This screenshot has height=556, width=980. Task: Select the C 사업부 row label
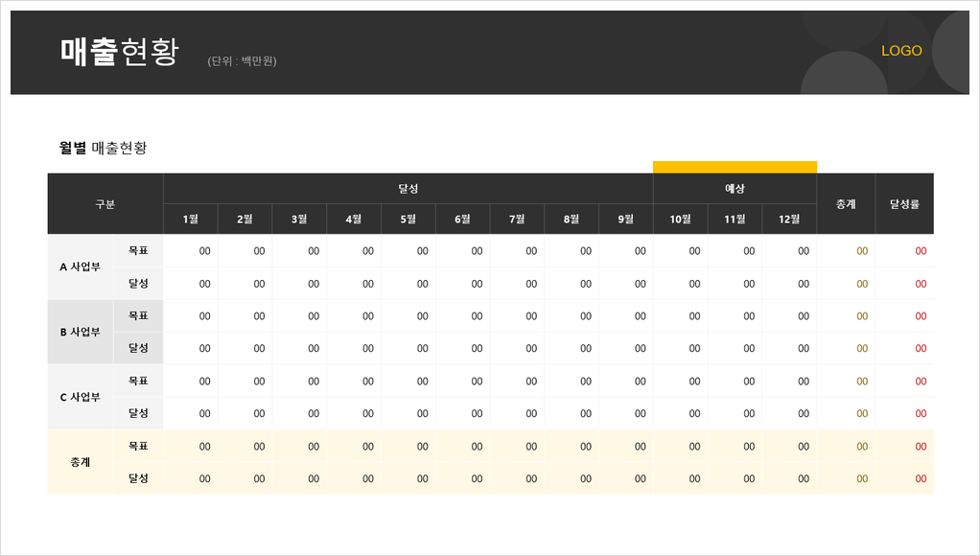(x=80, y=397)
